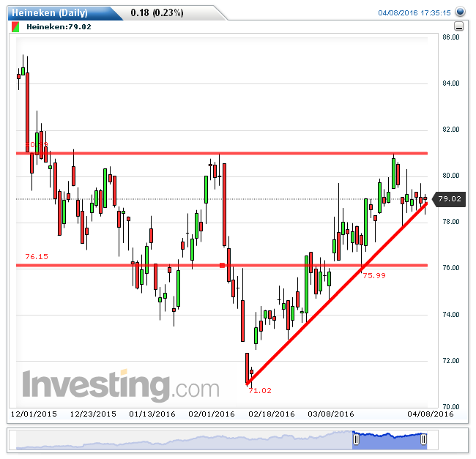Click the 74.00 price axis label
476x459 pixels.
click(x=451, y=315)
